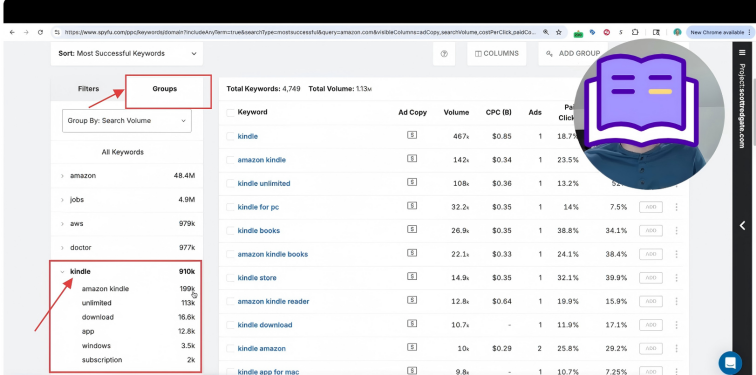The image size is (756, 375).
Task: Expand the aws keyword group
Action: [x=62, y=224]
